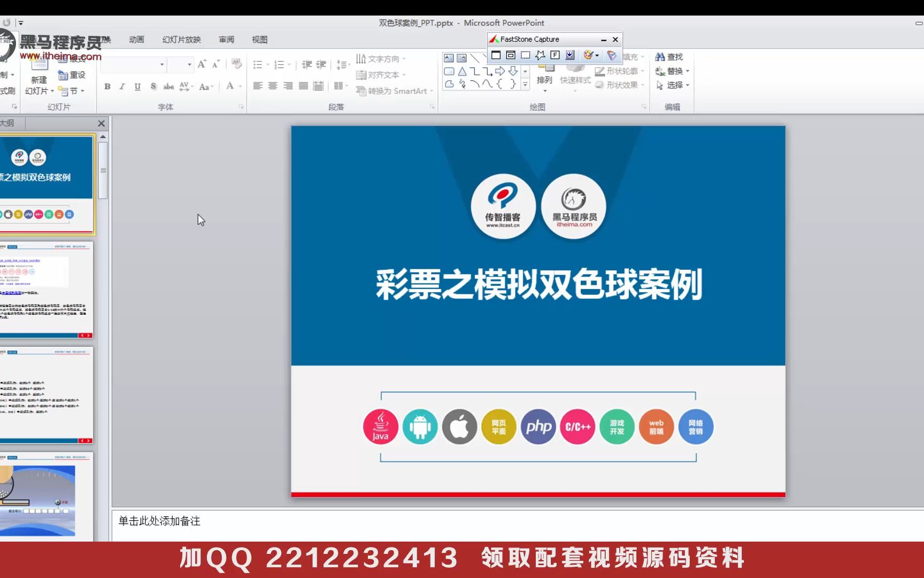This screenshot has width=924, height=578.
Task: Select slide 2 thumbnail
Action: tap(47, 290)
